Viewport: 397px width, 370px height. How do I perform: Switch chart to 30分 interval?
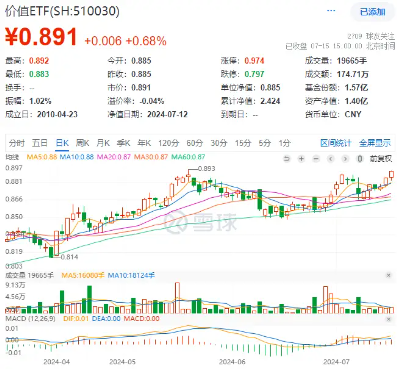(219, 143)
